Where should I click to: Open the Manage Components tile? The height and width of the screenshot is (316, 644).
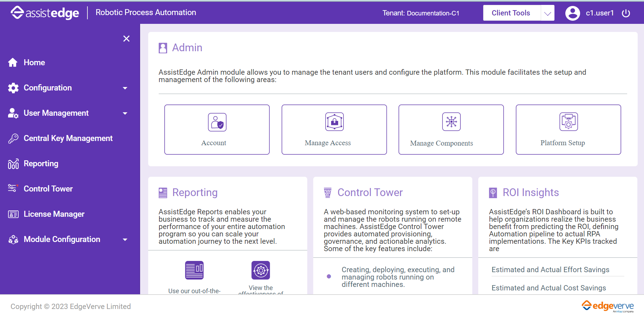click(x=451, y=129)
